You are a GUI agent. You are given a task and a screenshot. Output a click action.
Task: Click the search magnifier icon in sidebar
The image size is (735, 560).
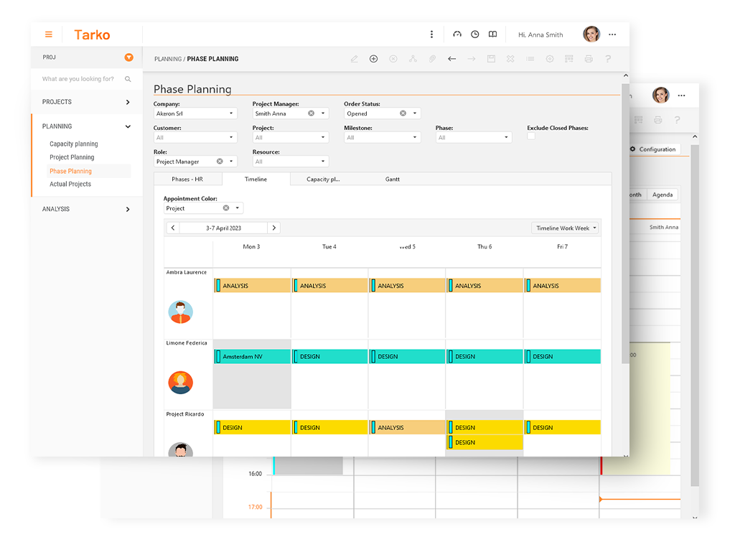[x=128, y=79]
